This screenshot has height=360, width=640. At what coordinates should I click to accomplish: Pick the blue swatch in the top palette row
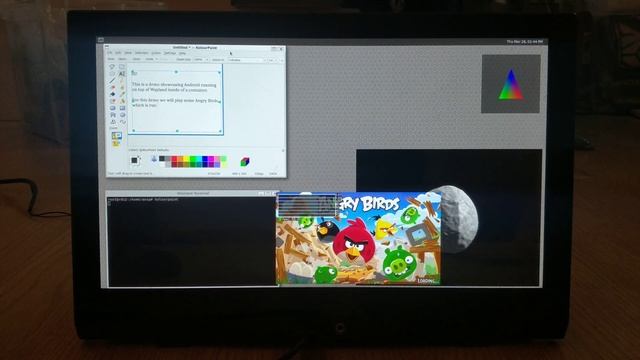205,158
